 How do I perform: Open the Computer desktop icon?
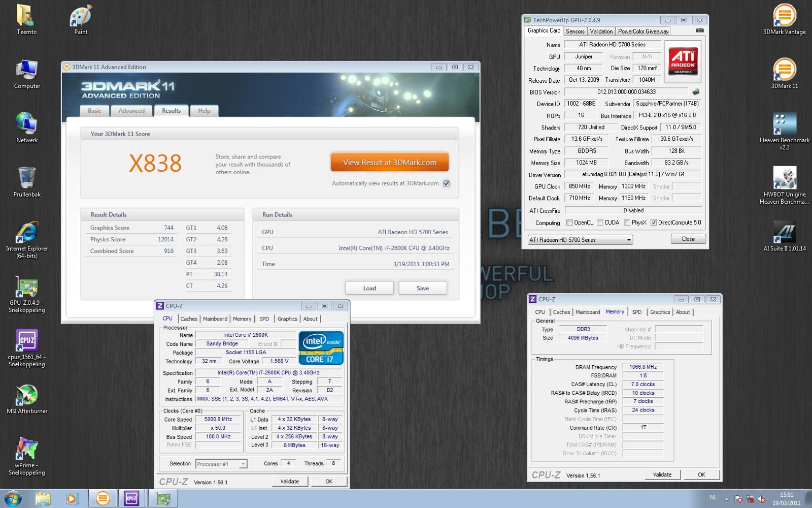click(x=27, y=74)
